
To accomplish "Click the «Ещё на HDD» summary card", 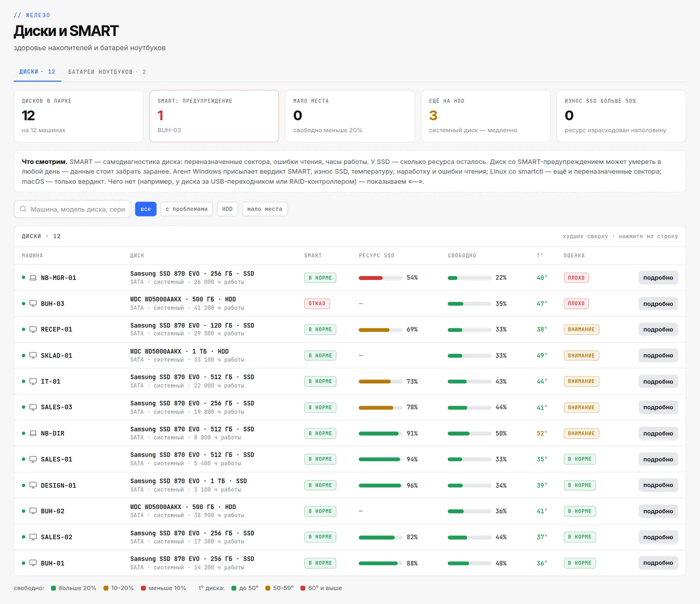I will 485,116.
